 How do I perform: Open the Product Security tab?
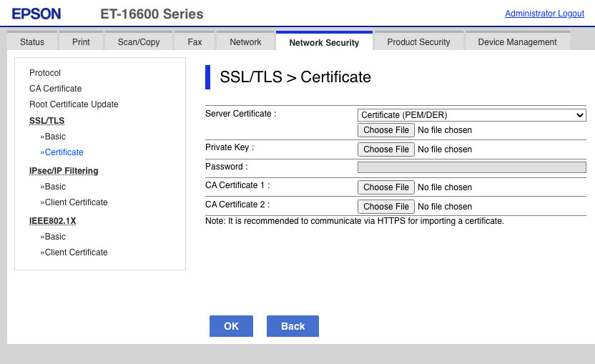(418, 42)
